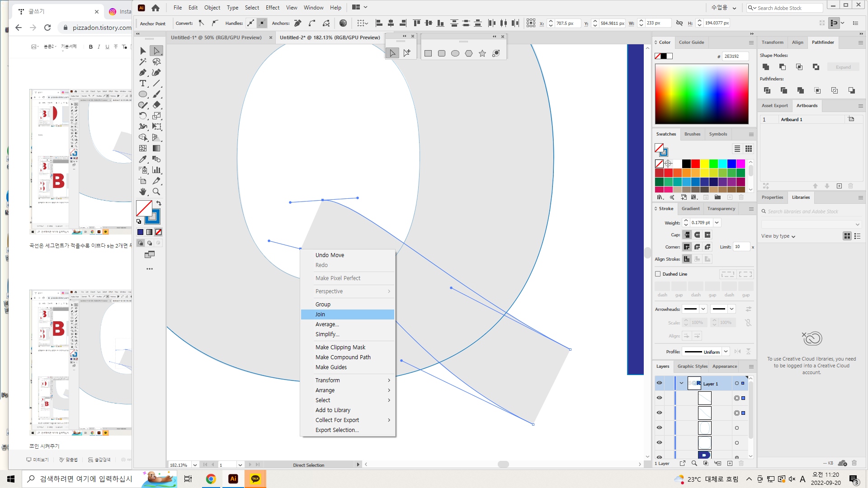
Task: Switch swatches to thumbnail view
Action: point(749,149)
